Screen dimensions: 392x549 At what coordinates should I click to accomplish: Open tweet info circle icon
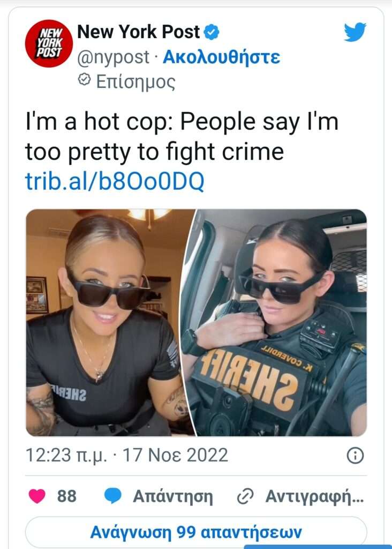point(355,456)
